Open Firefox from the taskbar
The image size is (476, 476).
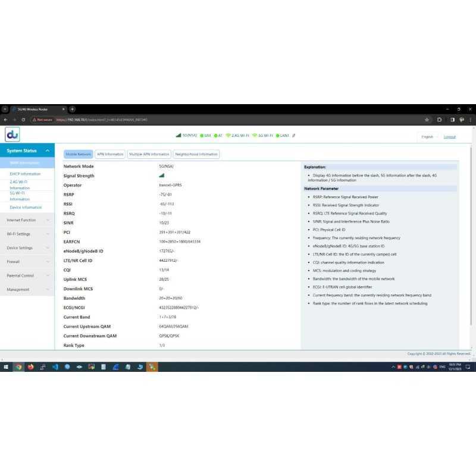pos(31,367)
